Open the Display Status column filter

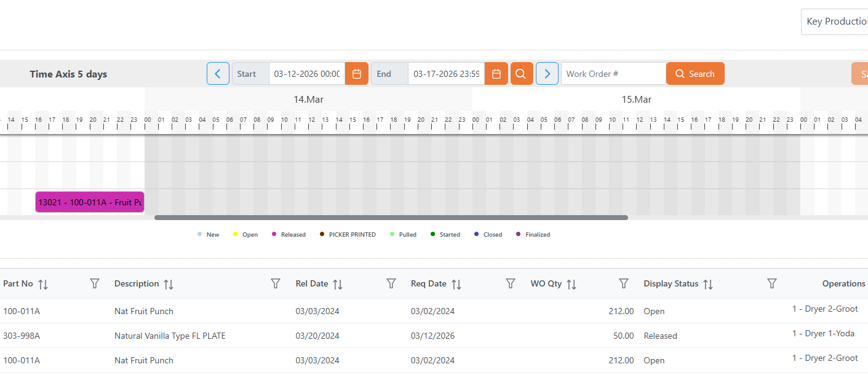771,283
